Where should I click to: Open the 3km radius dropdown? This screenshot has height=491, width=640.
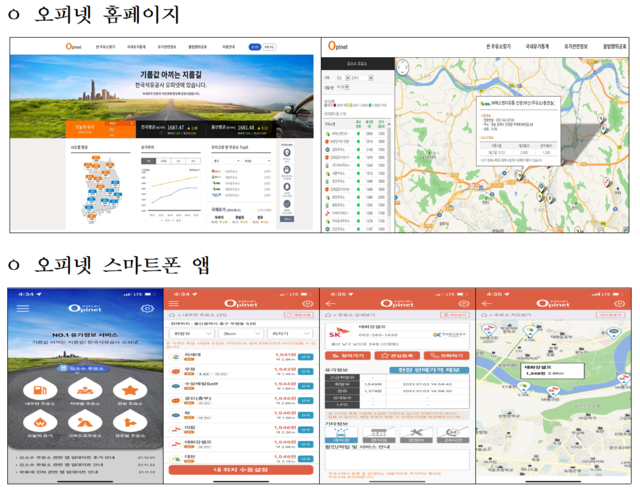tap(241, 333)
